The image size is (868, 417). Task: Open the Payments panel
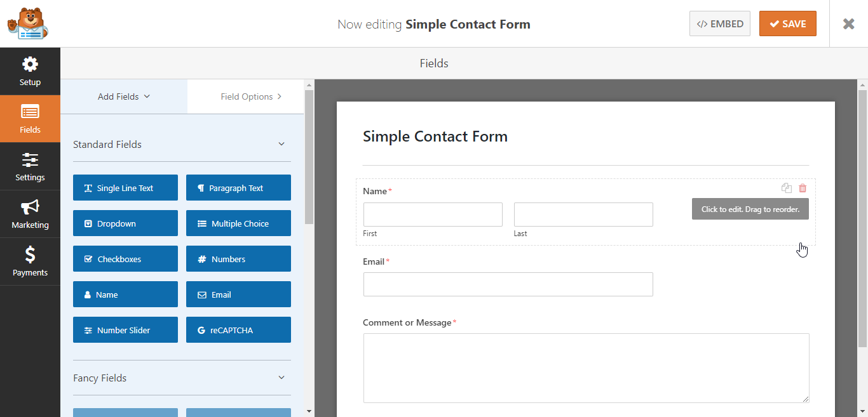pyautogui.click(x=30, y=261)
